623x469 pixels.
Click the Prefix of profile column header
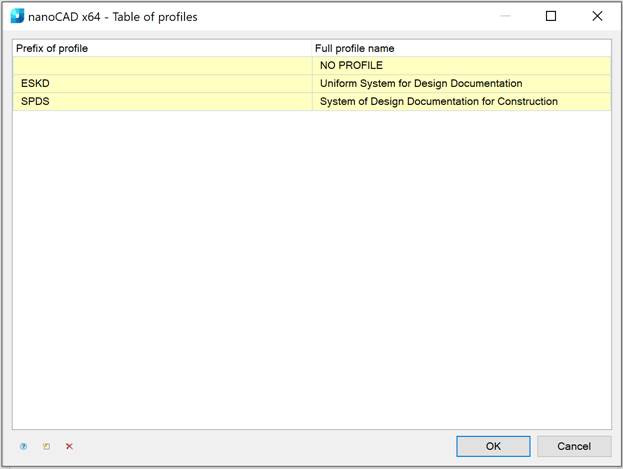[163, 48]
